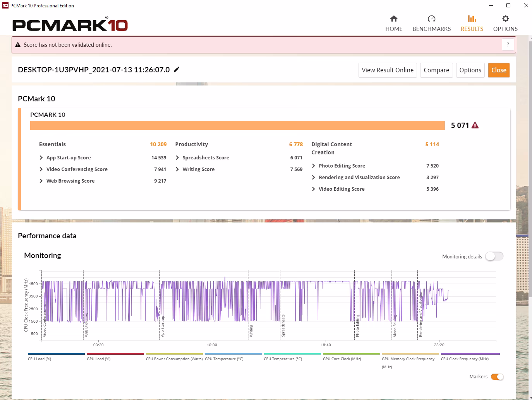Click the warning triangle beside score 5 071
This screenshot has width=532, height=400.
click(x=475, y=125)
